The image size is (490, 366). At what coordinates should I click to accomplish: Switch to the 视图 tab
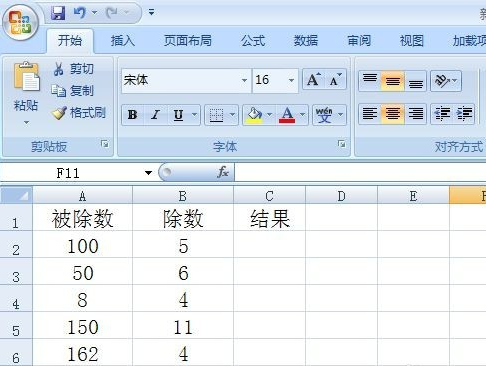click(412, 41)
